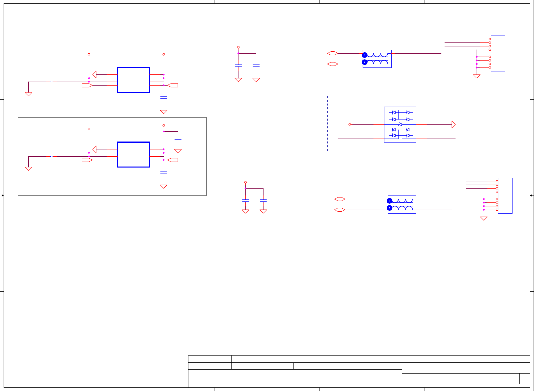Select the ground symbol below lower-right connector

484,218
